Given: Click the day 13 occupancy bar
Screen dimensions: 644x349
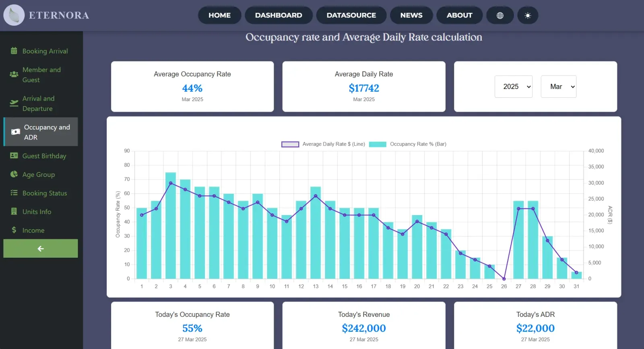Looking at the screenshot, I should [x=316, y=233].
